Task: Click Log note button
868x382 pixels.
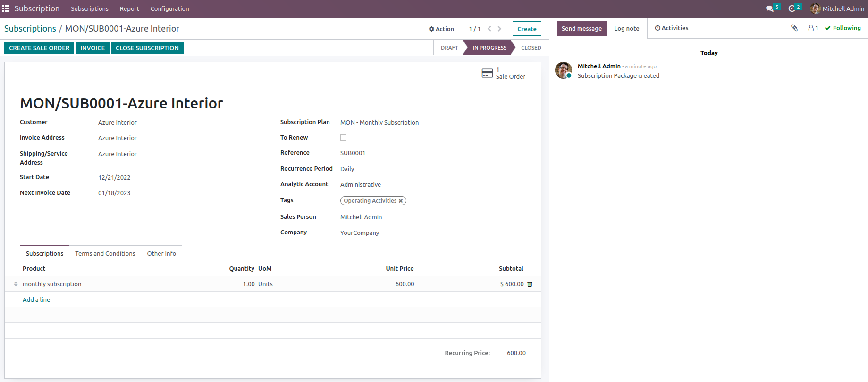Action: (x=626, y=28)
